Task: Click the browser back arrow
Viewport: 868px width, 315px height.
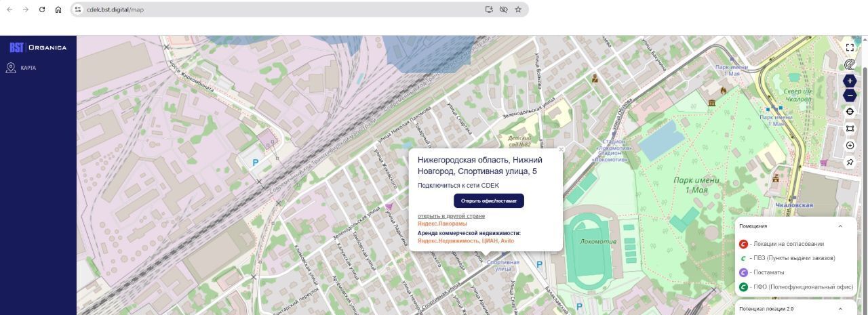Action: (x=9, y=9)
